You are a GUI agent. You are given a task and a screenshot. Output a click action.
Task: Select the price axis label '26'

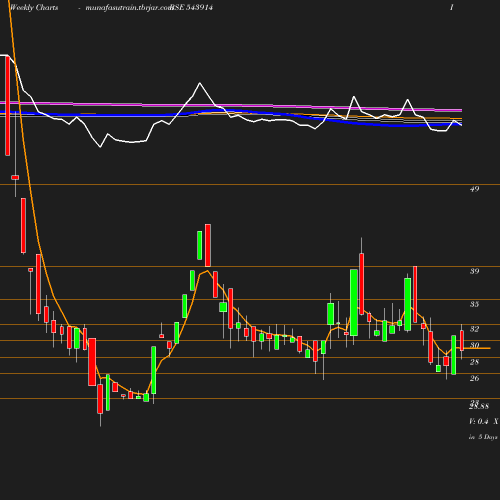[474, 378]
